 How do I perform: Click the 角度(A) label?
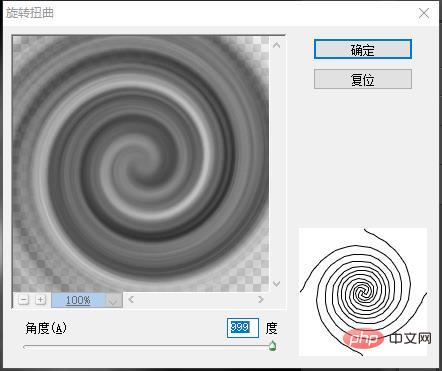pos(46,328)
